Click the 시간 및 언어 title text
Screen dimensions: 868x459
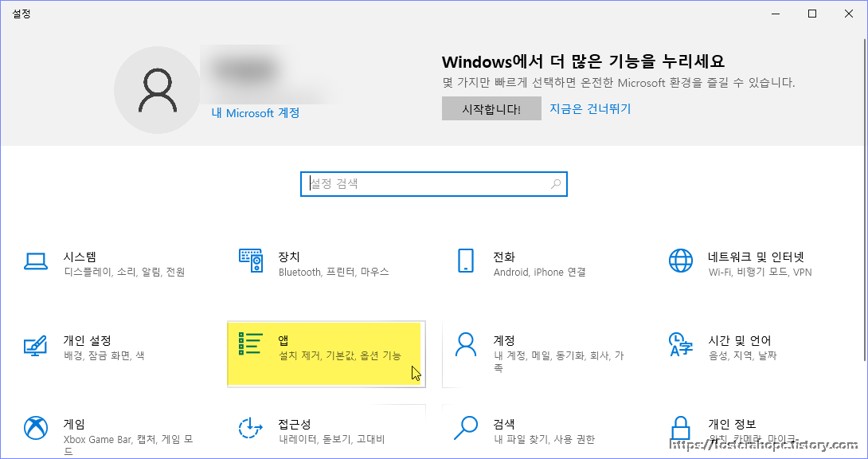tap(740, 340)
